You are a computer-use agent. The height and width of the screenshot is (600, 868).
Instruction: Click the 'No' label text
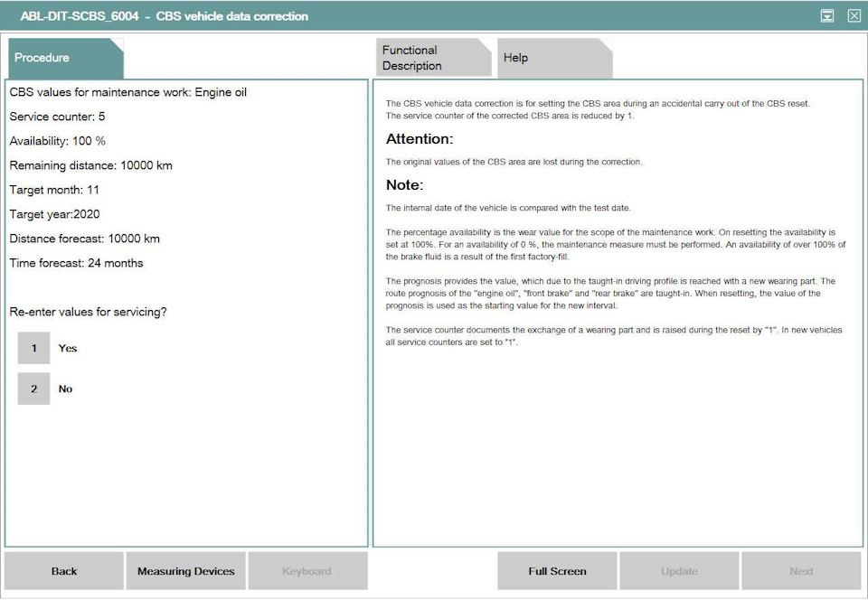(x=65, y=389)
